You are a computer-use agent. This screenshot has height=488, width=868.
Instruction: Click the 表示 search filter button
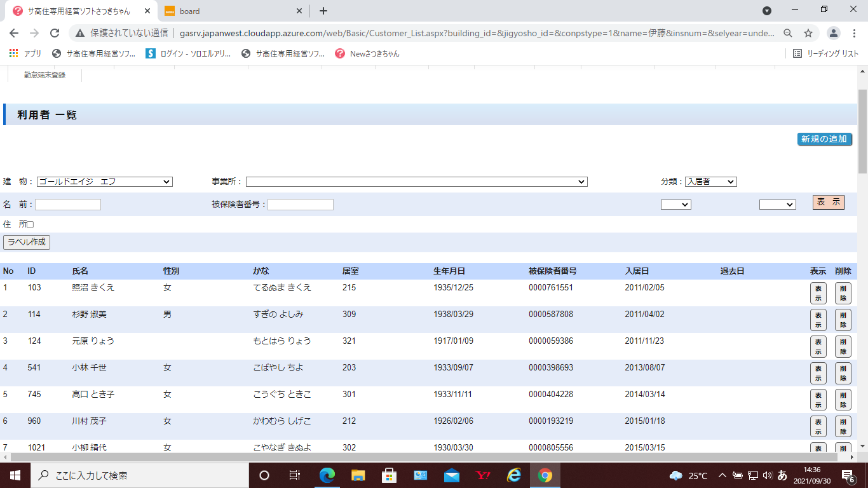(828, 202)
